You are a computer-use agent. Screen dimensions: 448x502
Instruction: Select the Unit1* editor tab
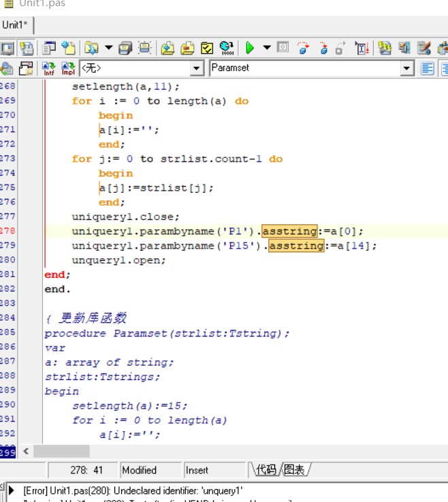coord(15,25)
